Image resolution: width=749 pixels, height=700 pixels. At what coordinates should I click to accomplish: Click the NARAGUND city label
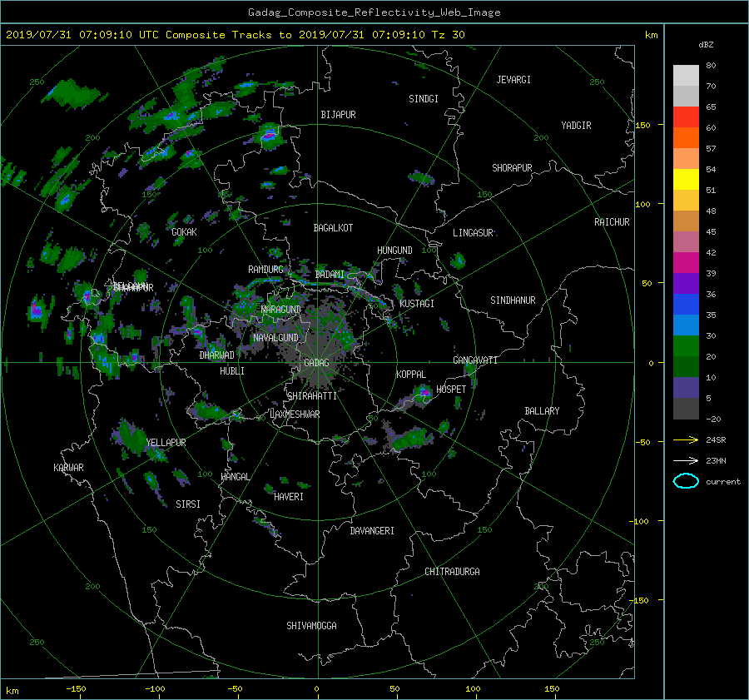click(x=281, y=310)
